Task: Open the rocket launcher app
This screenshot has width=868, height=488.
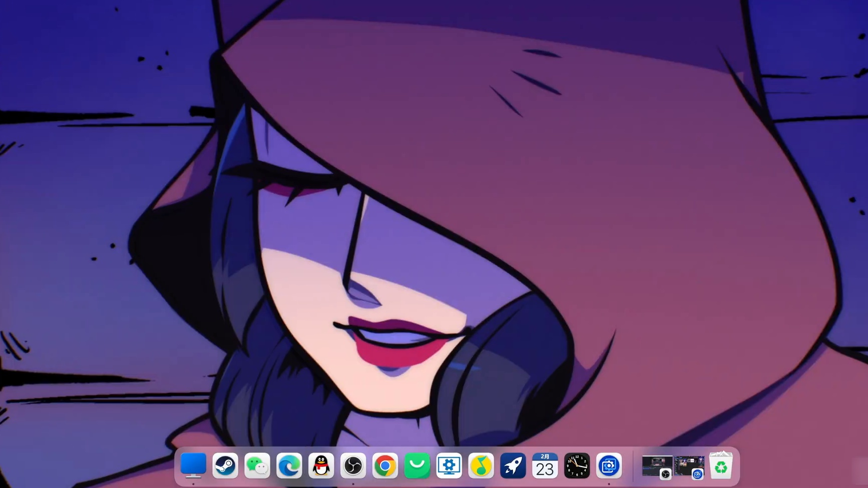Action: [513, 466]
